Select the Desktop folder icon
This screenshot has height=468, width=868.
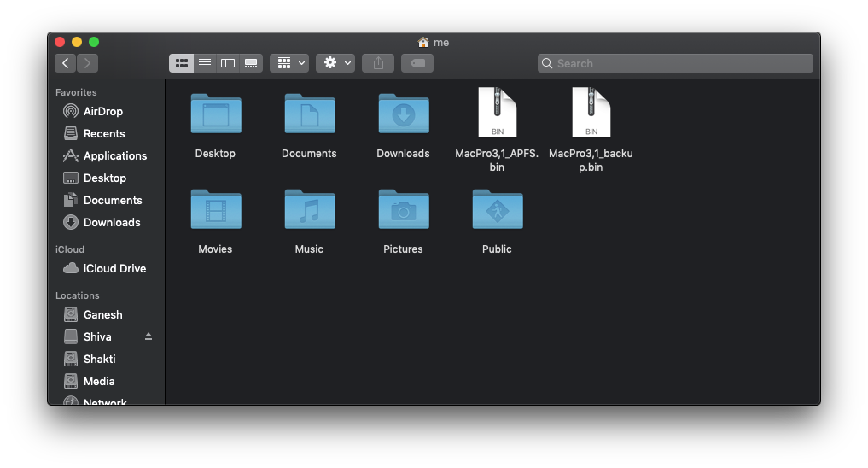(216, 114)
